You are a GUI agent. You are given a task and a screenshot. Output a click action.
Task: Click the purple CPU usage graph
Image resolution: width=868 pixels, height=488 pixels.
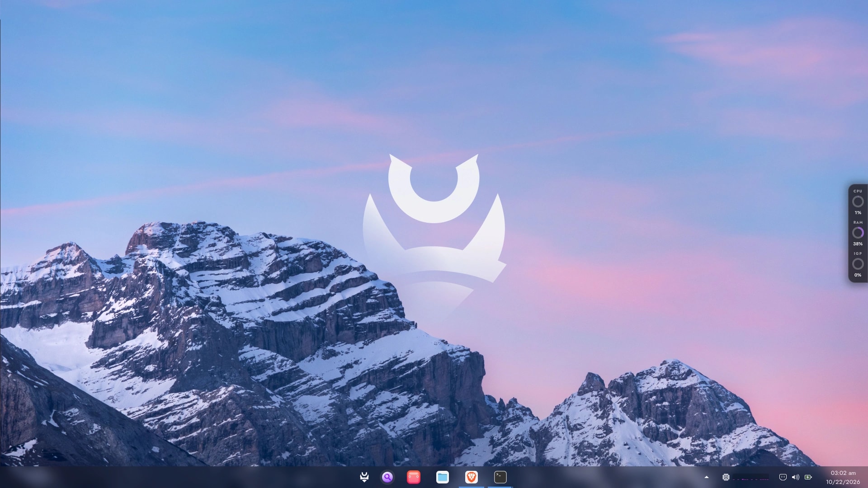750,477
